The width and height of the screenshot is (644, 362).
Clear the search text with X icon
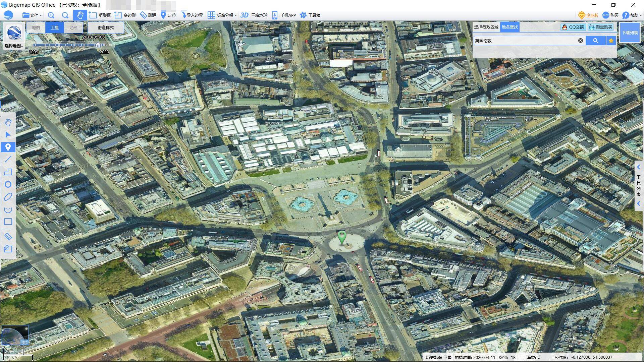(x=581, y=41)
